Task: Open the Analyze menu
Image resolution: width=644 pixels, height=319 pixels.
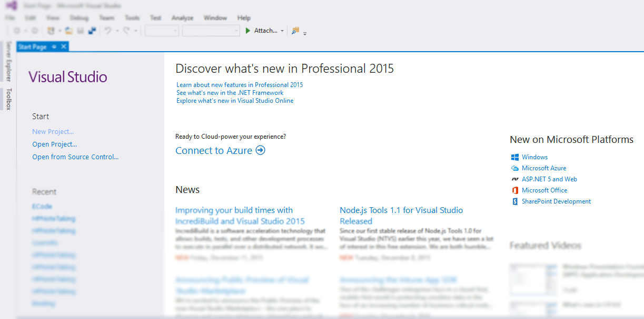Action: 182,18
